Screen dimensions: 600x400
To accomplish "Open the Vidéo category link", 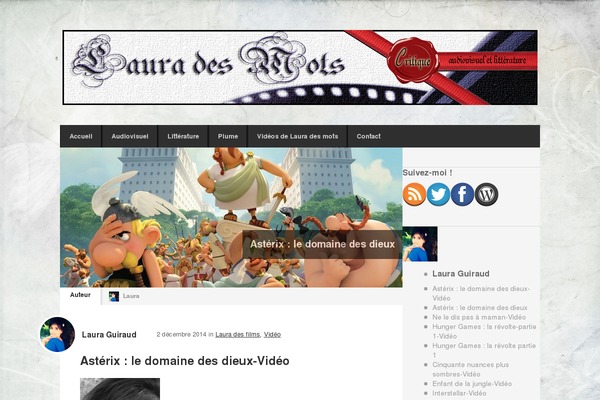I will 272,335.
